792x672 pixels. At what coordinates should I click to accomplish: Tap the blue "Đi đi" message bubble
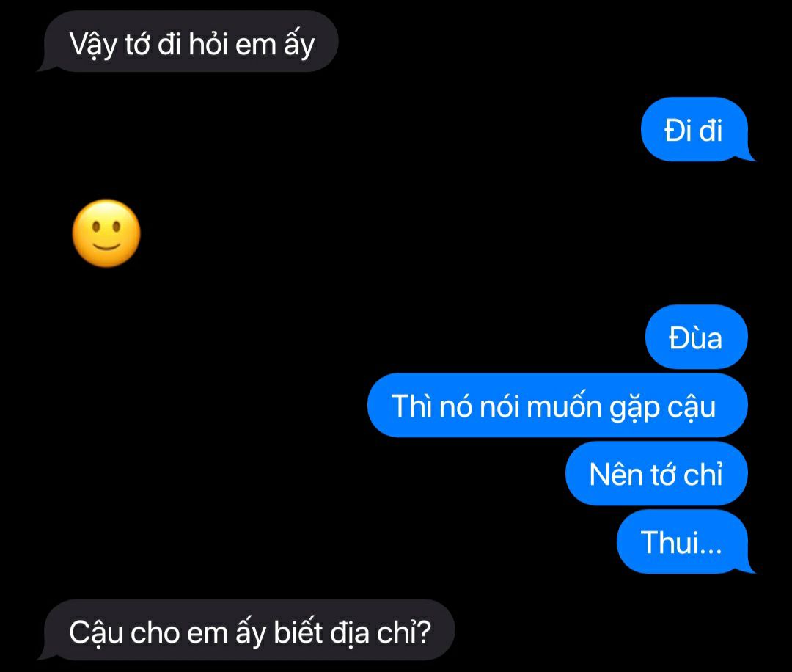[697, 129]
